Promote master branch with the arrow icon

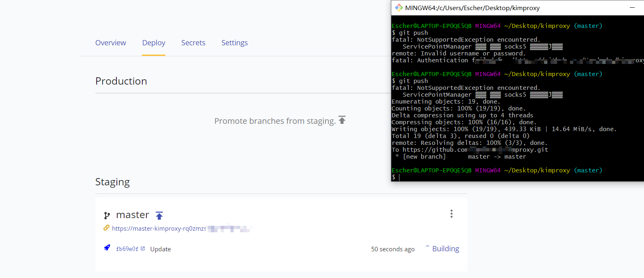159,216
